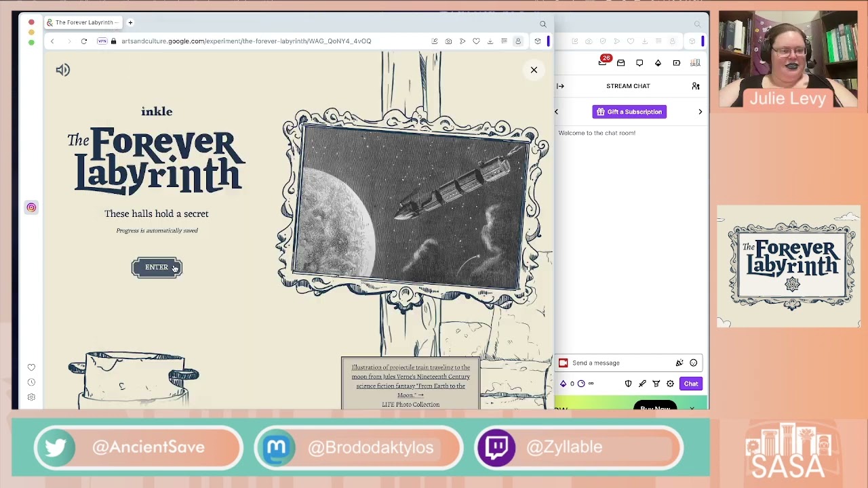
Task: Open sidebar bookmarks heart icon
Action: tap(31, 367)
